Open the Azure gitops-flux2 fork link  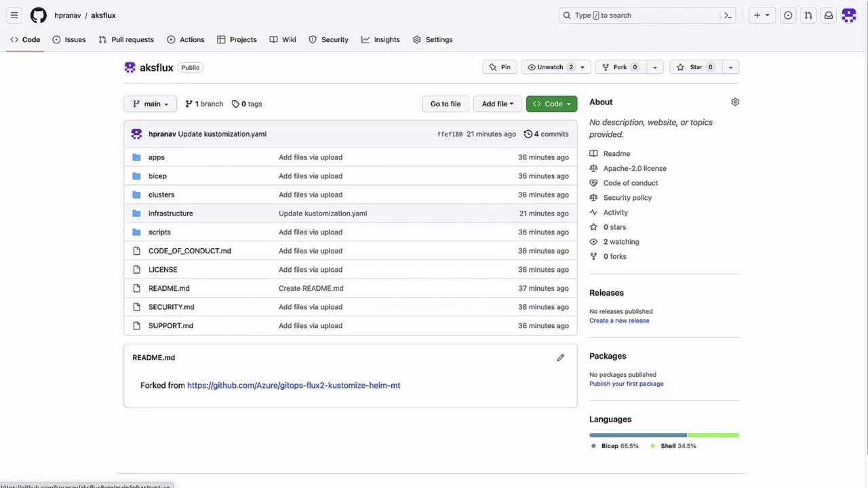tap(294, 385)
